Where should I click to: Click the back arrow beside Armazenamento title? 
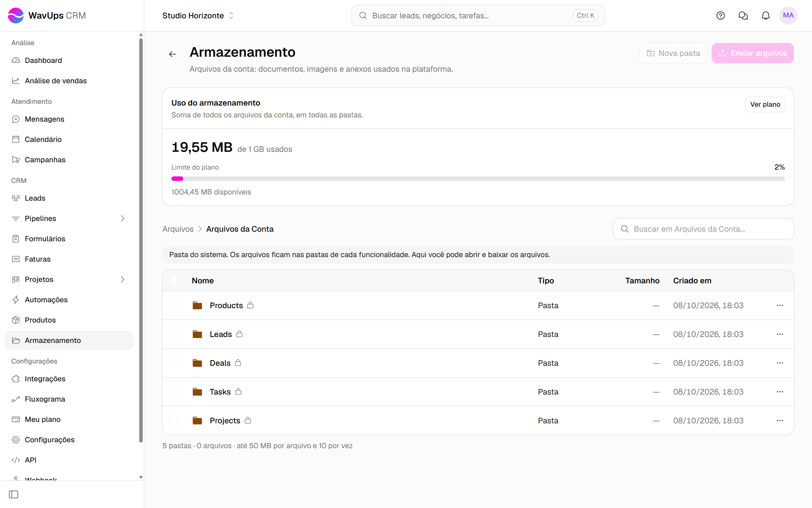(173, 54)
